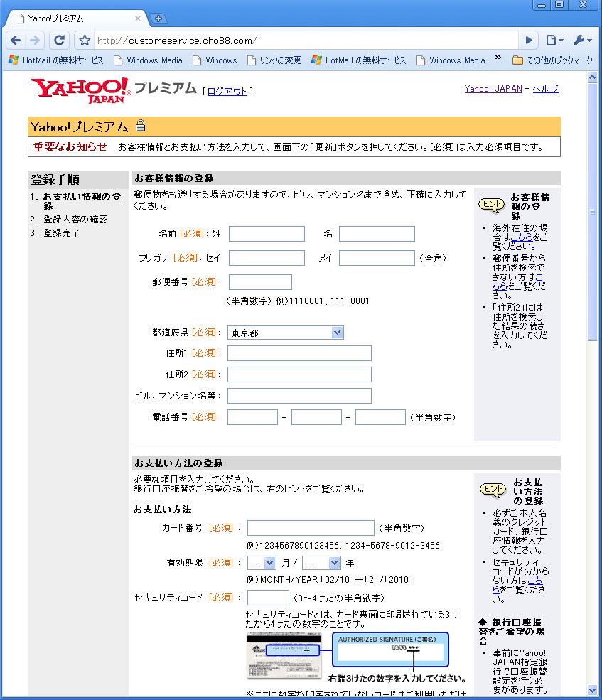602x700 pixels.
Task: Click the ログアウト link
Action: pos(227,91)
